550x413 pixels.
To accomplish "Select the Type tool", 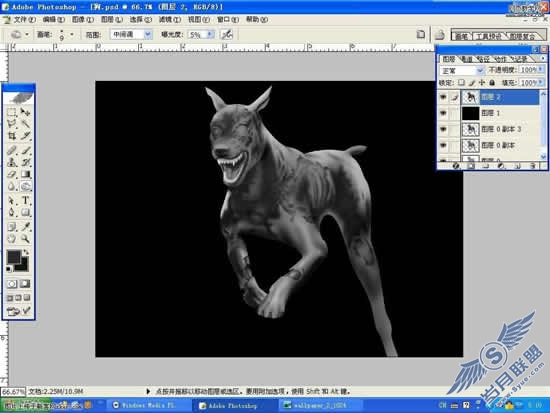I will pos(25,200).
